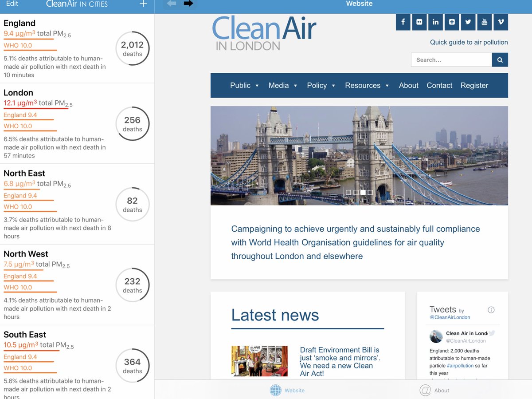The height and width of the screenshot is (399, 532).
Task: Select the third carousel slide dot
Action: (x=363, y=192)
